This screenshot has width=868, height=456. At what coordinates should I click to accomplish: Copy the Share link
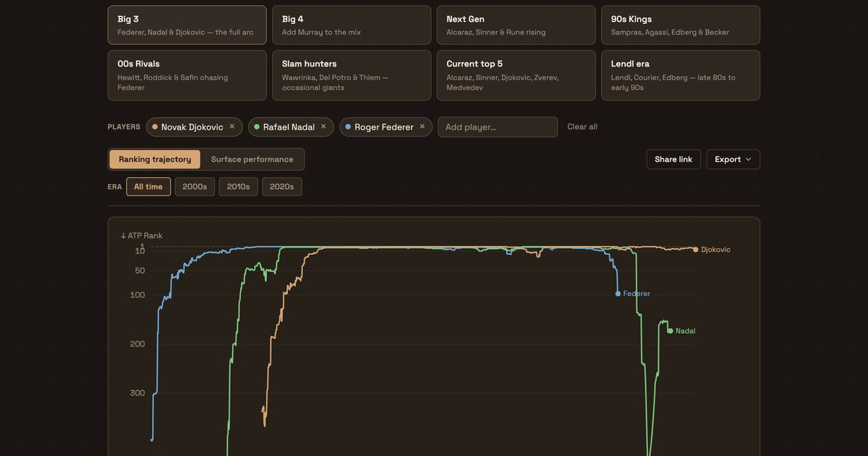[673, 159]
